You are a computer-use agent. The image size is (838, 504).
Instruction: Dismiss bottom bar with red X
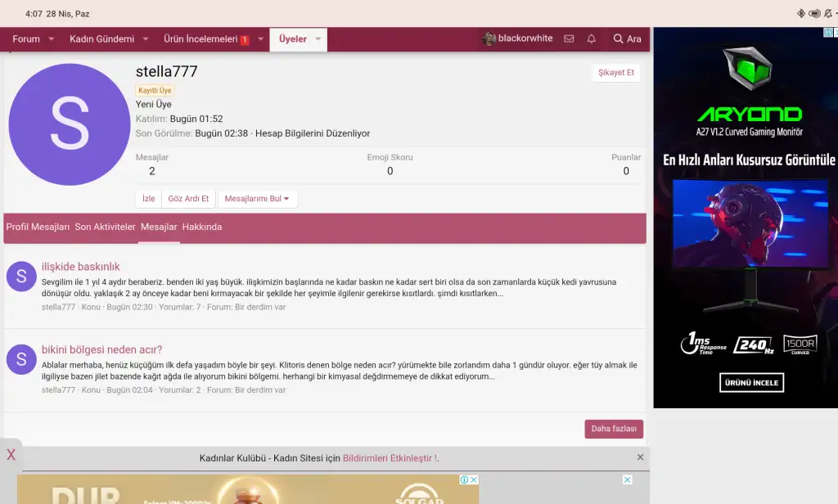(11, 455)
